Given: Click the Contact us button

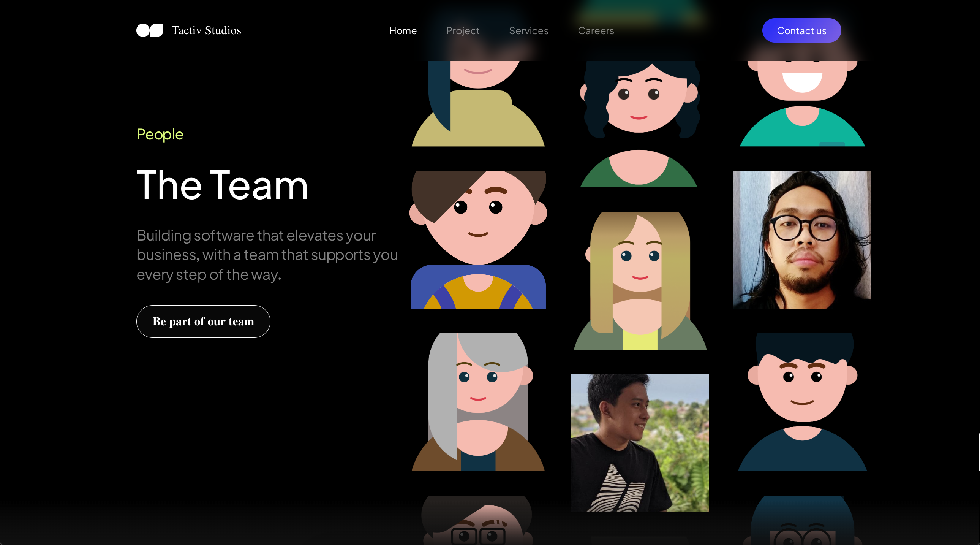Looking at the screenshot, I should coord(801,30).
